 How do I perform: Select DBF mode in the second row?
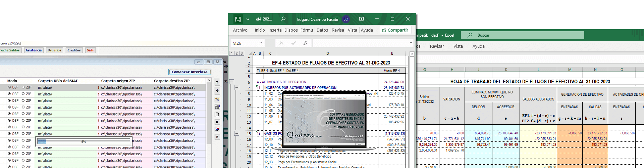tap(9, 94)
